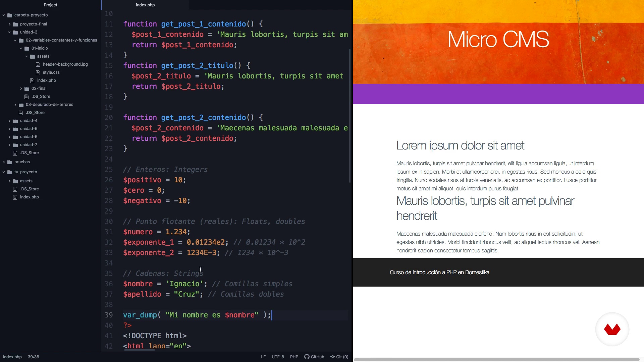Click the unidad-7 folder icon
The image size is (644, 362).
[15, 145]
